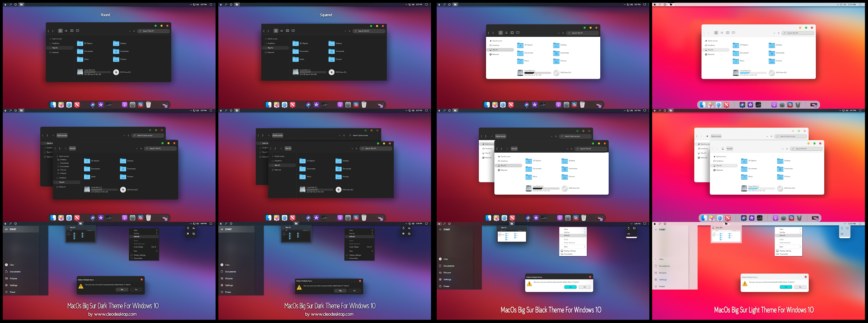Viewport: 868px width, 323px height.
Task: Click Safari dock icon under the Round window
Action: pos(69,105)
